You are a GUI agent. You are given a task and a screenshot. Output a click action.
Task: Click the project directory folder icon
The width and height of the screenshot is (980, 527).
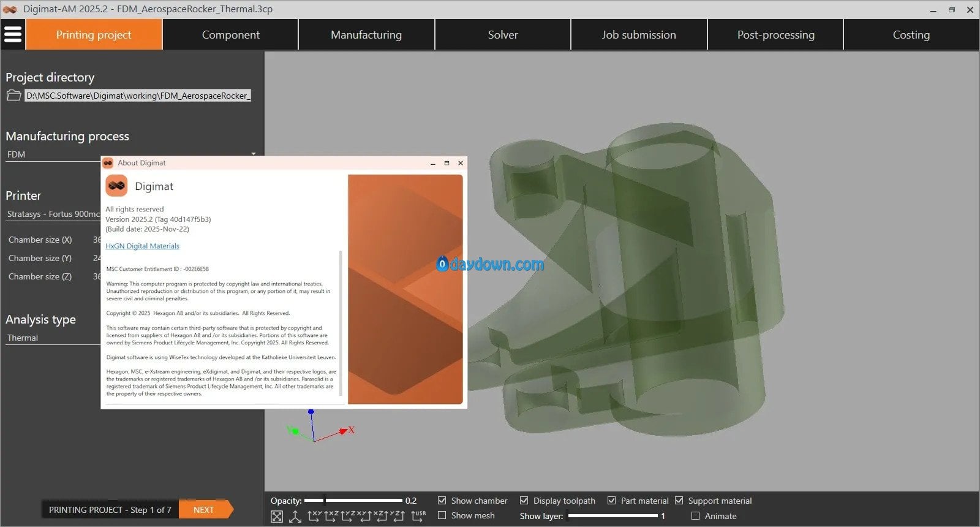pyautogui.click(x=13, y=96)
